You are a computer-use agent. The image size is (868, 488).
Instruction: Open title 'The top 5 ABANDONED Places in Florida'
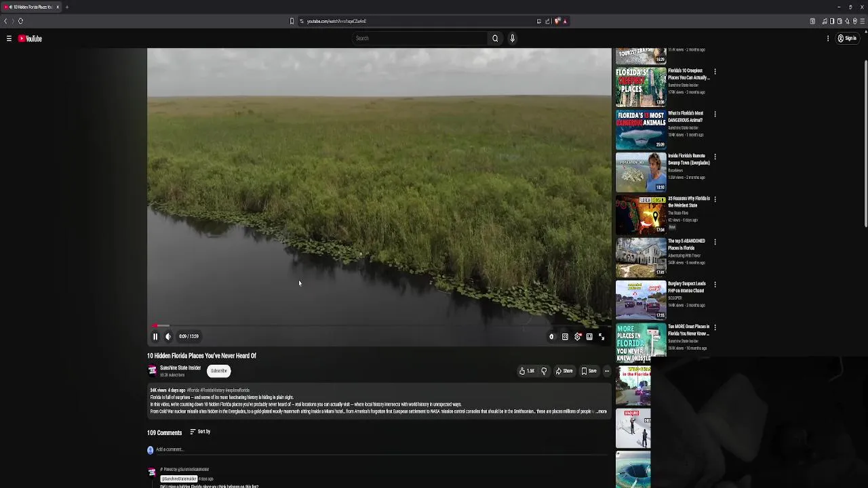(x=687, y=245)
